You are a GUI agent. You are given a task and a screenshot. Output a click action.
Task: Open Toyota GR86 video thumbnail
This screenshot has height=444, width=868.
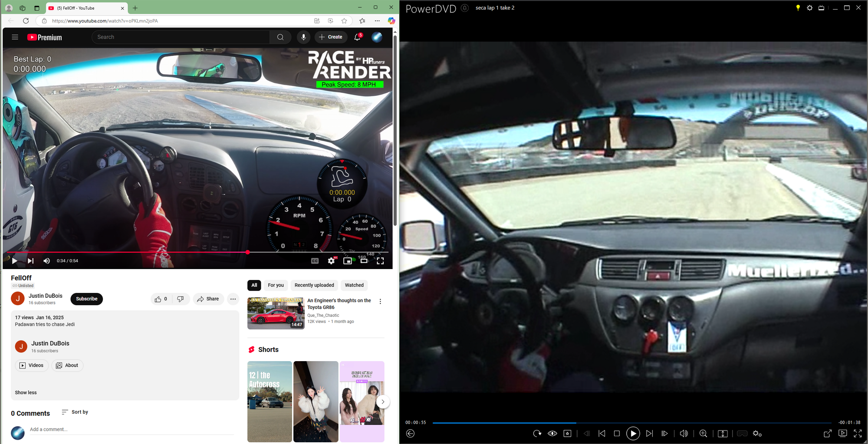coord(276,313)
